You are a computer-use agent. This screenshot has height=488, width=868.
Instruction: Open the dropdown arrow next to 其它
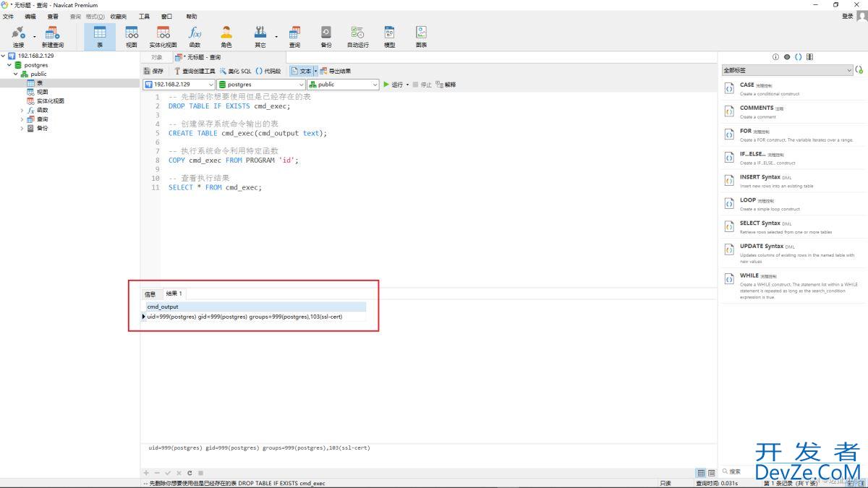point(276,36)
